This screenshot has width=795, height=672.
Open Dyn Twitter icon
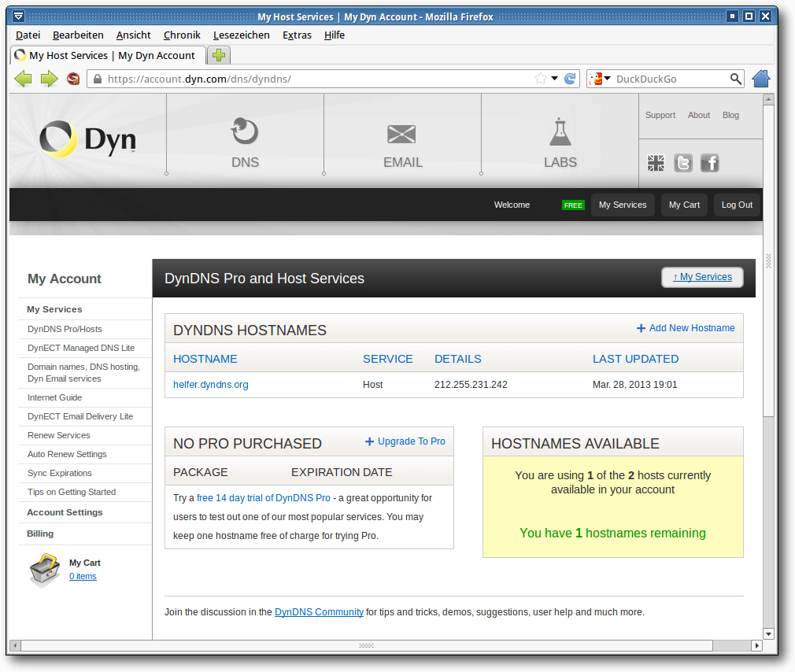(x=683, y=163)
